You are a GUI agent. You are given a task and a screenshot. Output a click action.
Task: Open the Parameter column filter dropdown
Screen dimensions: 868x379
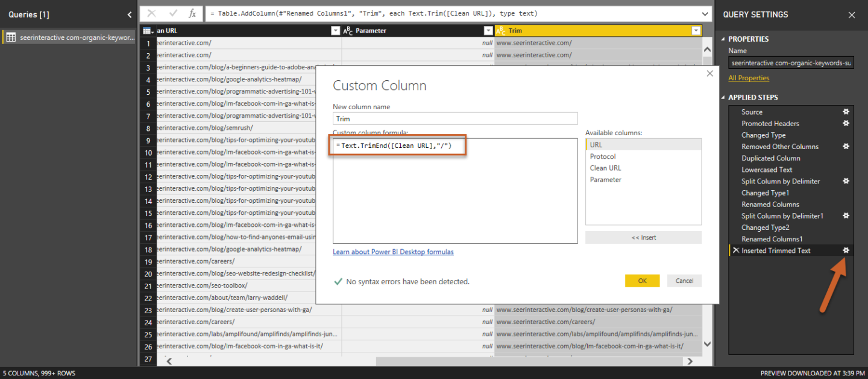point(488,31)
